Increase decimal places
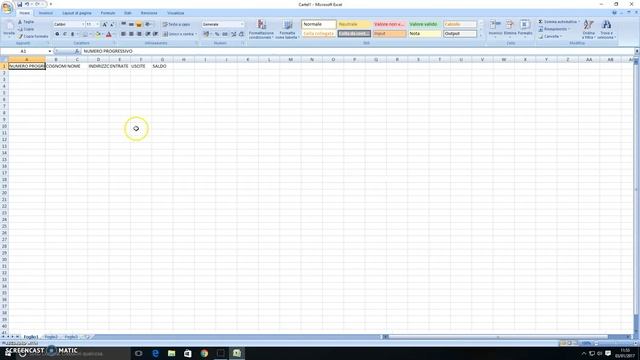640x360 pixels. point(233,34)
